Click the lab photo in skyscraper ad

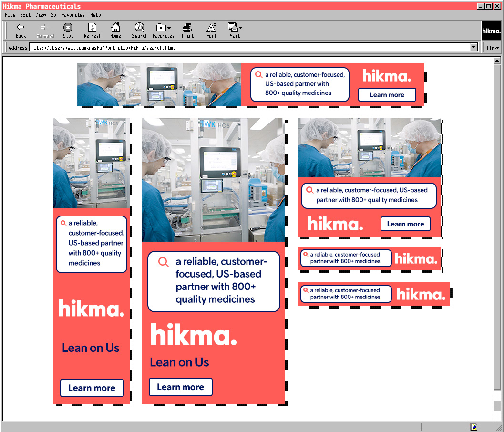point(91,163)
